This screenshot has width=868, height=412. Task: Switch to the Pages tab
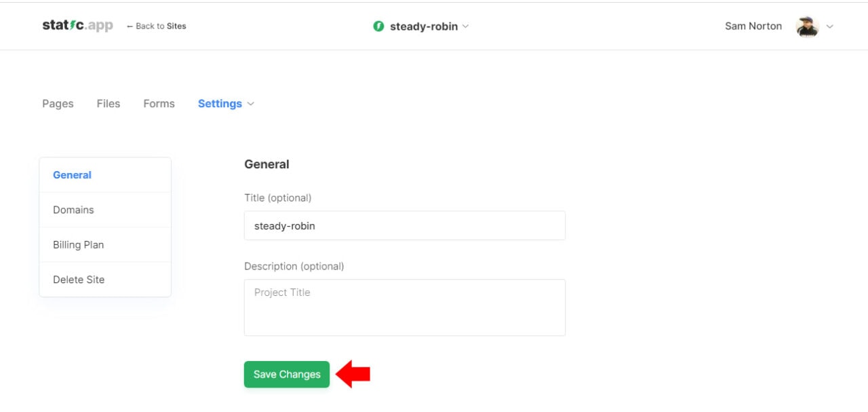pyautogui.click(x=58, y=103)
